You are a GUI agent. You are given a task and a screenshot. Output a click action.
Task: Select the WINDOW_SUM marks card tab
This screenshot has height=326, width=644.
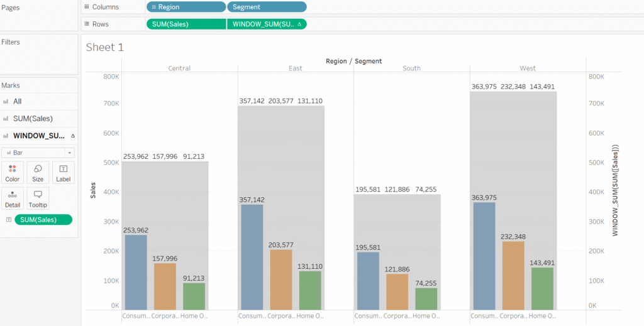(x=38, y=136)
